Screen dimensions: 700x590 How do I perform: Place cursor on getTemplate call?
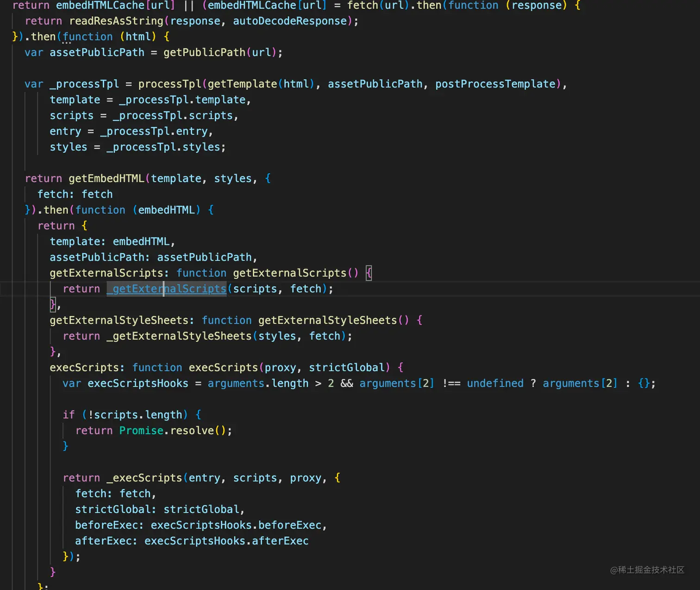(242, 84)
